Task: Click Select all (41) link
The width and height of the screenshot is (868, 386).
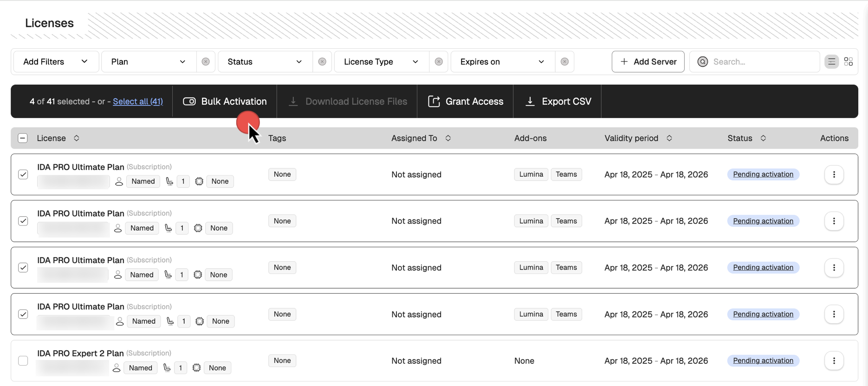Action: point(138,102)
